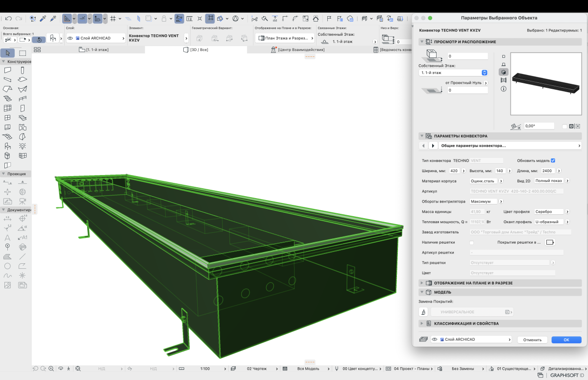The image size is (588, 380).
Task: Select the Split (scissors) tool
Action: pyautogui.click(x=254, y=19)
